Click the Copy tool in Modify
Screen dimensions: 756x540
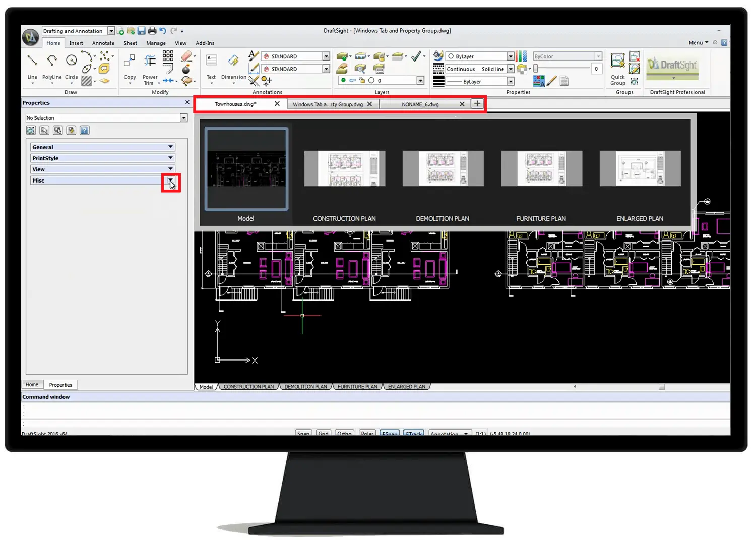130,67
